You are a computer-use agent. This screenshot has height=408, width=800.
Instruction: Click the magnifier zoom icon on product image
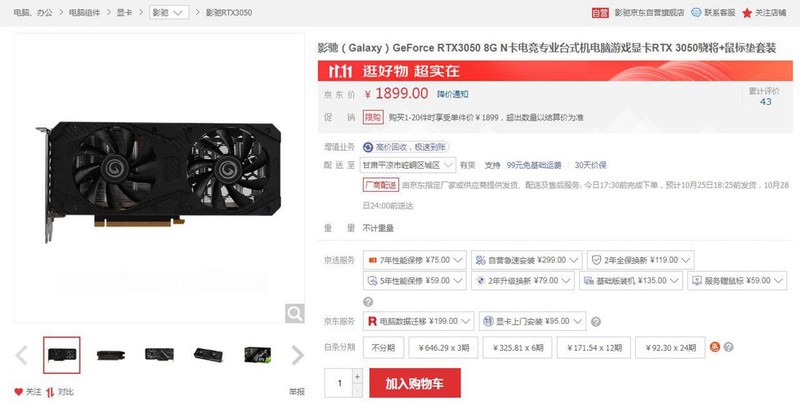point(294,313)
